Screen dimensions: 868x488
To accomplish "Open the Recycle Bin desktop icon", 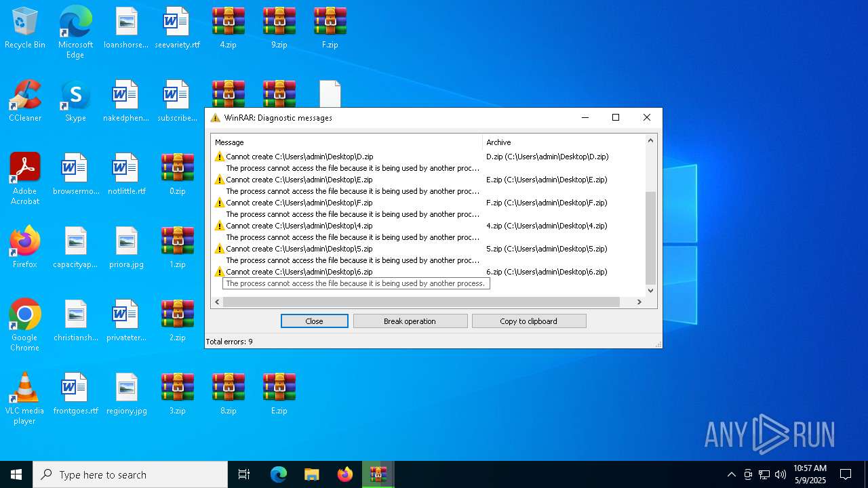I will (x=25, y=28).
